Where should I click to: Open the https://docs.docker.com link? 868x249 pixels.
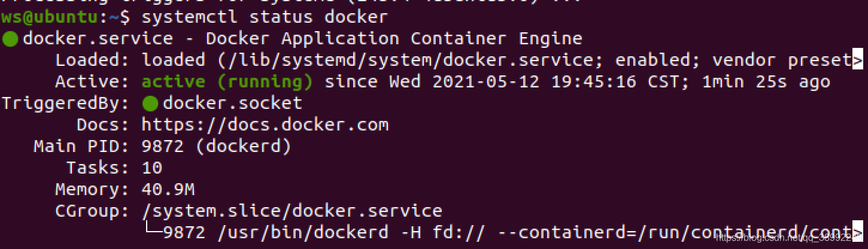point(265,125)
